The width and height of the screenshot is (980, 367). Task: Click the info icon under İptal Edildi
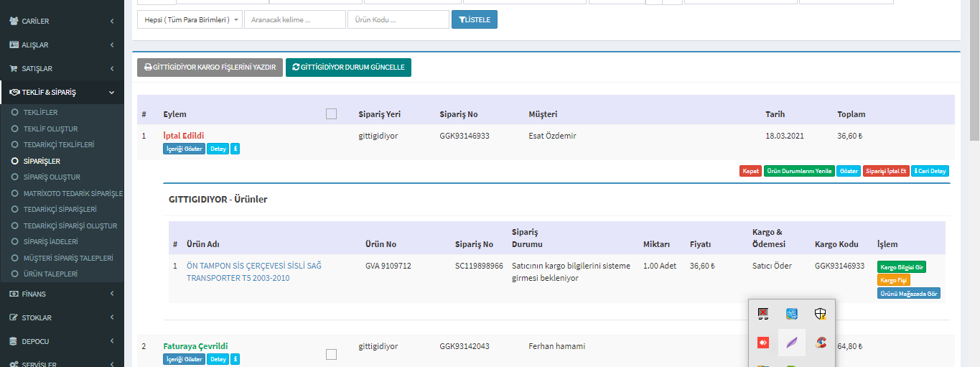(x=235, y=149)
